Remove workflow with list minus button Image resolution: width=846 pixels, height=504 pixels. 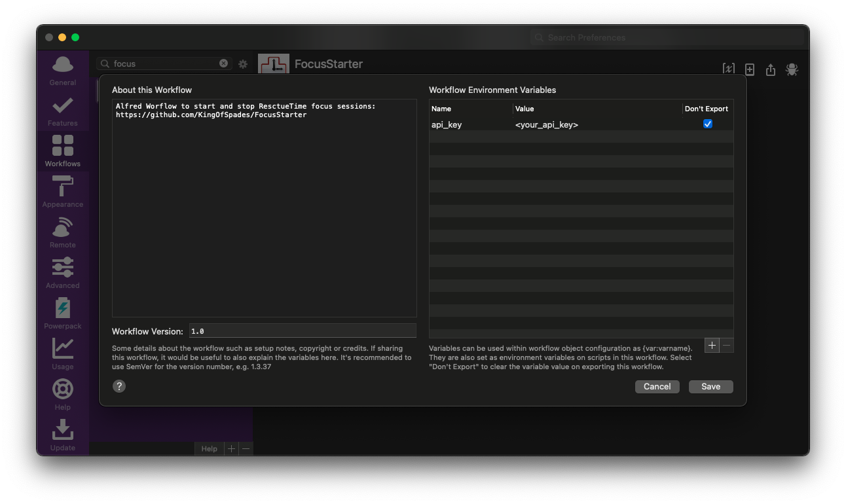point(246,448)
